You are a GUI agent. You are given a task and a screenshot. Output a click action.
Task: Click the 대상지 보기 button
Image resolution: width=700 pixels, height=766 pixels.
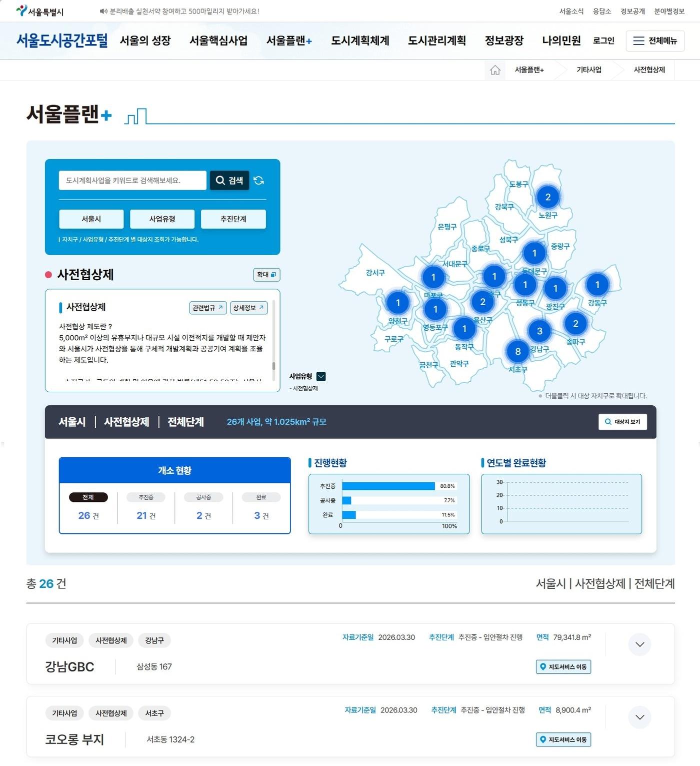(622, 422)
